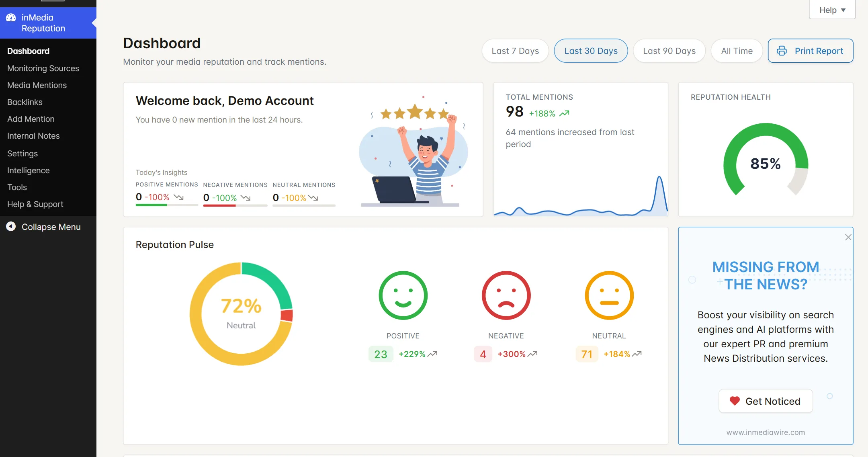Click the negative mentions red progress bar
The width and height of the screenshot is (868, 457).
[x=235, y=205]
